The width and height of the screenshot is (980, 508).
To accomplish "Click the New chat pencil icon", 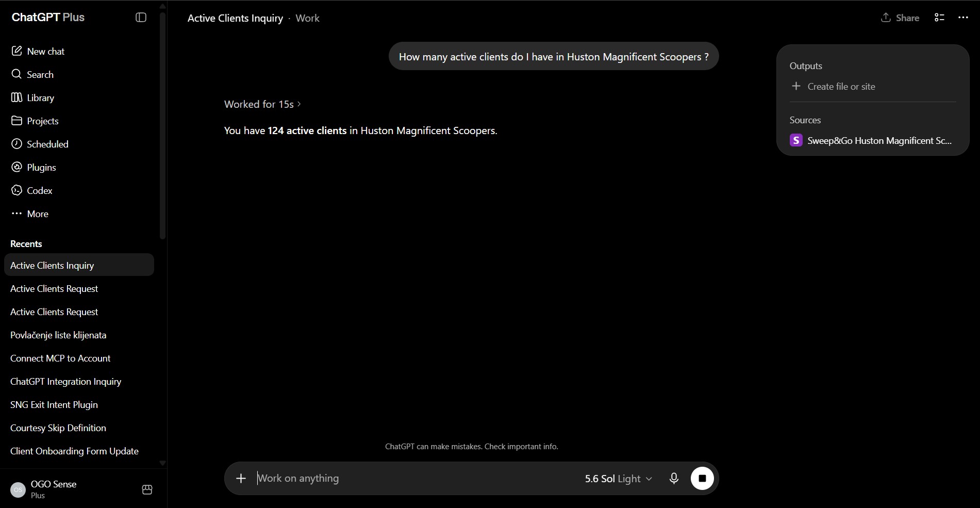I will coord(16,51).
